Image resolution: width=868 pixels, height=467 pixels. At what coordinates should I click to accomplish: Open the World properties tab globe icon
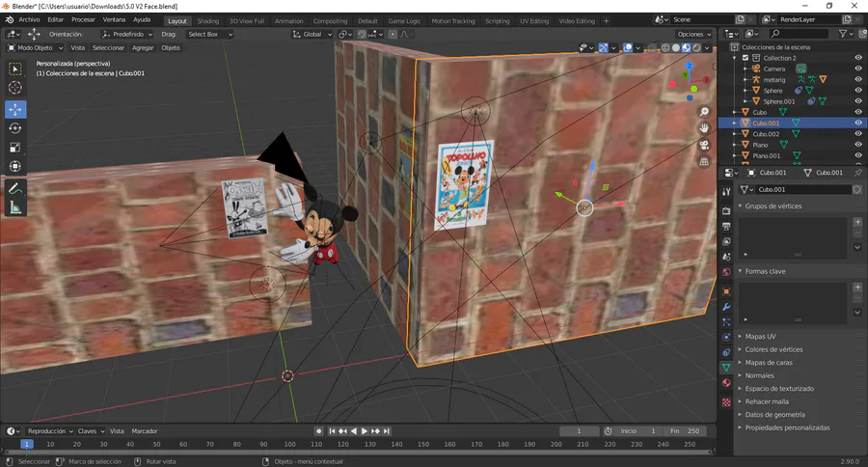click(x=726, y=272)
